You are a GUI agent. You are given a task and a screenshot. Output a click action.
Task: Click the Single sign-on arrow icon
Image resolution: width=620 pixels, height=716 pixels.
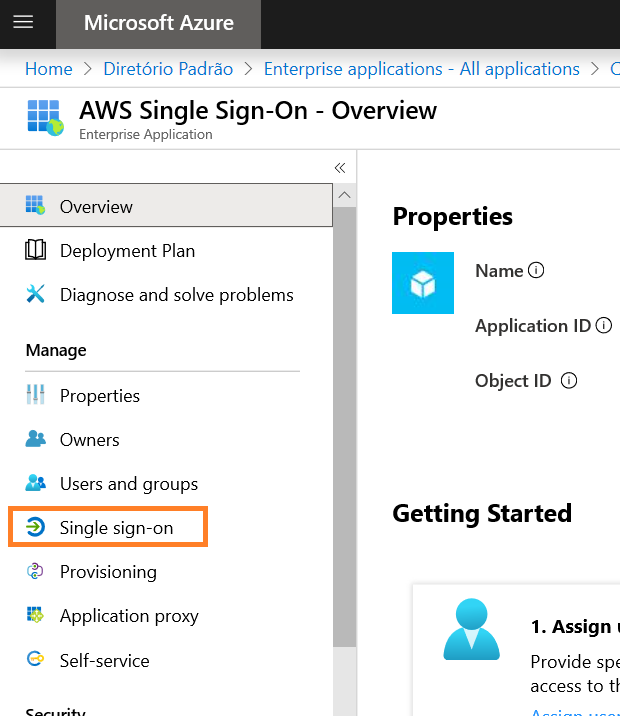click(36, 528)
